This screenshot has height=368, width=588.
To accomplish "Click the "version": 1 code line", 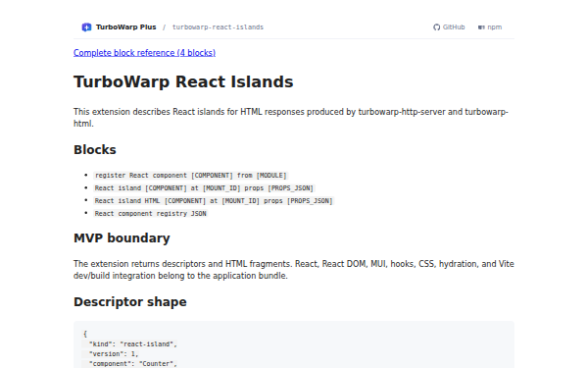I will tap(114, 353).
